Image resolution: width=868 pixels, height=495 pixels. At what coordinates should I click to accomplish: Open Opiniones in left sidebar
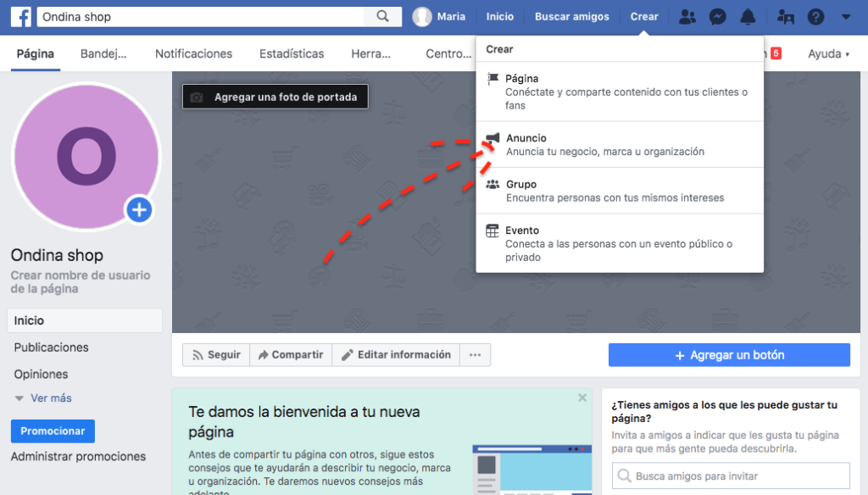[x=41, y=375]
